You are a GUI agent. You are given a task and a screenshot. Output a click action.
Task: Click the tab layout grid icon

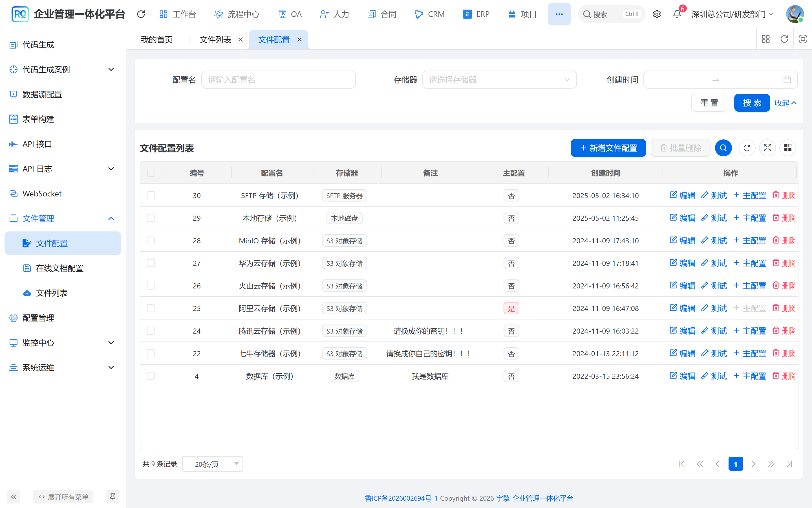[766, 39]
